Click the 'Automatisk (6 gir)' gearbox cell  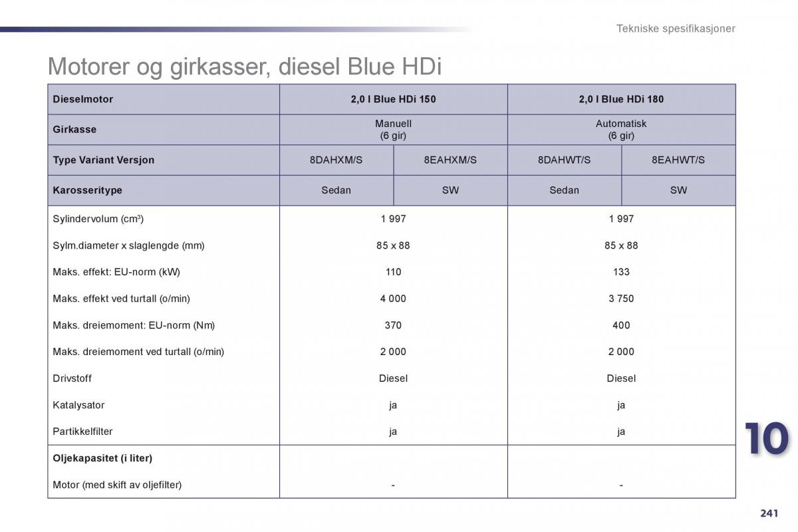coord(621,130)
